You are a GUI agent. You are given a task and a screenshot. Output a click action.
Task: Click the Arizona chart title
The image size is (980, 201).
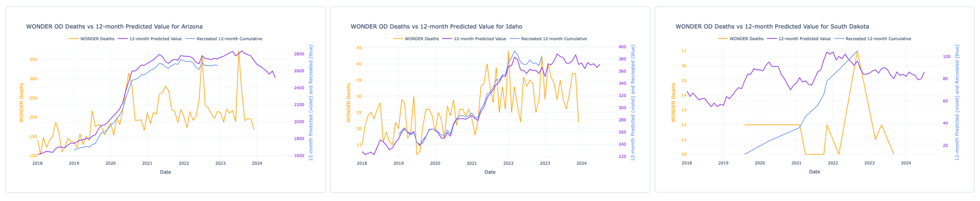[114, 26]
